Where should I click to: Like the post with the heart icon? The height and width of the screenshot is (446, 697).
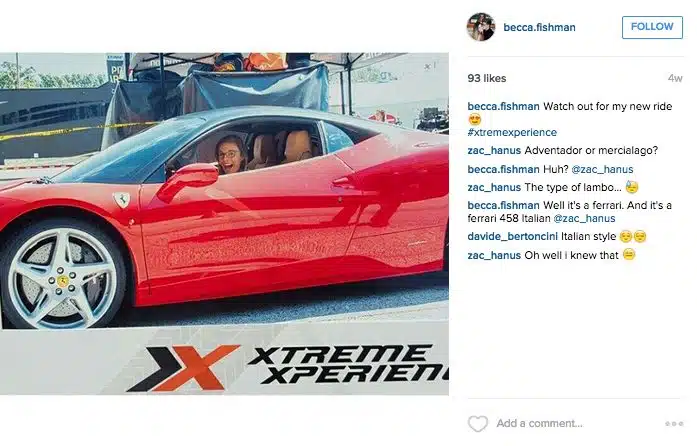coord(478,423)
